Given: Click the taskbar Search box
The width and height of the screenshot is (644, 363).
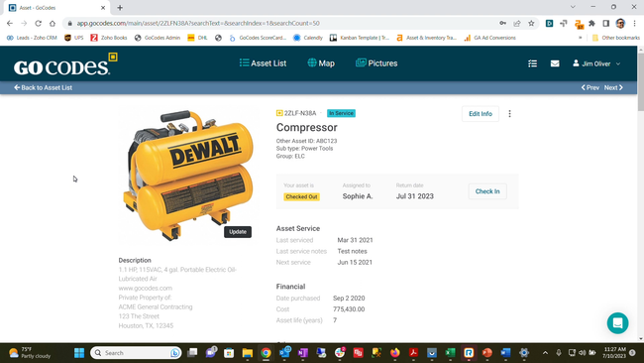Looking at the screenshot, I should point(135,353).
